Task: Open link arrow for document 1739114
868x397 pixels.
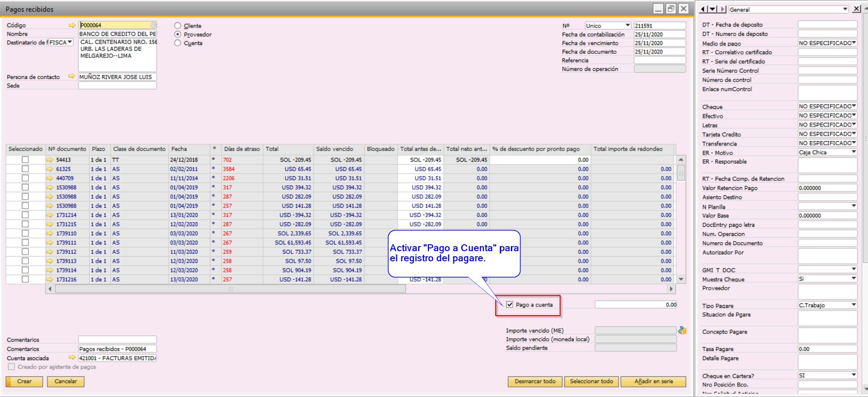Action: coord(50,270)
